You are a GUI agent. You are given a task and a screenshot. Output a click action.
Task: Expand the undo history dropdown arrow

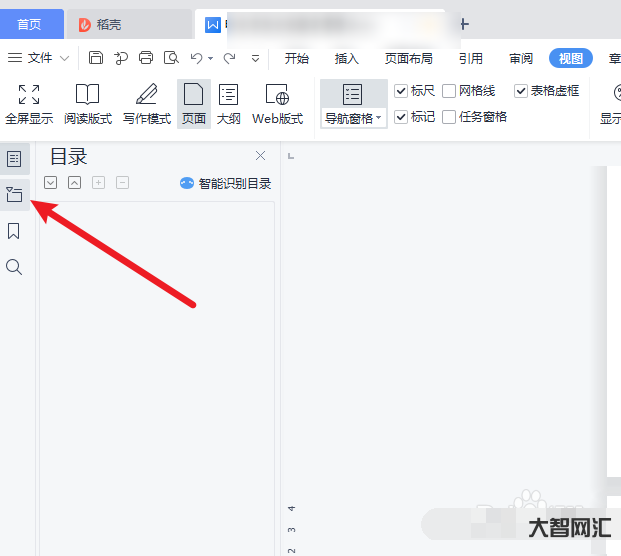tap(211, 58)
